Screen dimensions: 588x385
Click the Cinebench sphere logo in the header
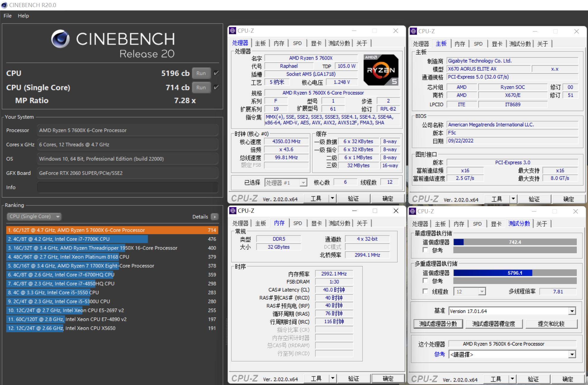(60, 39)
